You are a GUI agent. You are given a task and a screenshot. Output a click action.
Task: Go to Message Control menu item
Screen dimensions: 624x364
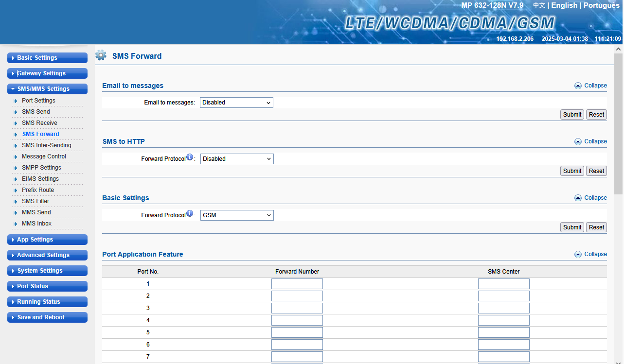pyautogui.click(x=44, y=156)
